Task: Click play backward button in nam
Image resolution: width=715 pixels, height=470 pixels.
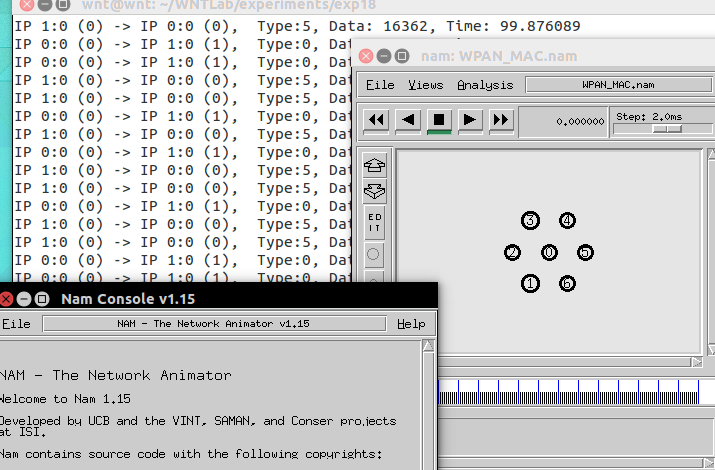Action: tap(408, 120)
